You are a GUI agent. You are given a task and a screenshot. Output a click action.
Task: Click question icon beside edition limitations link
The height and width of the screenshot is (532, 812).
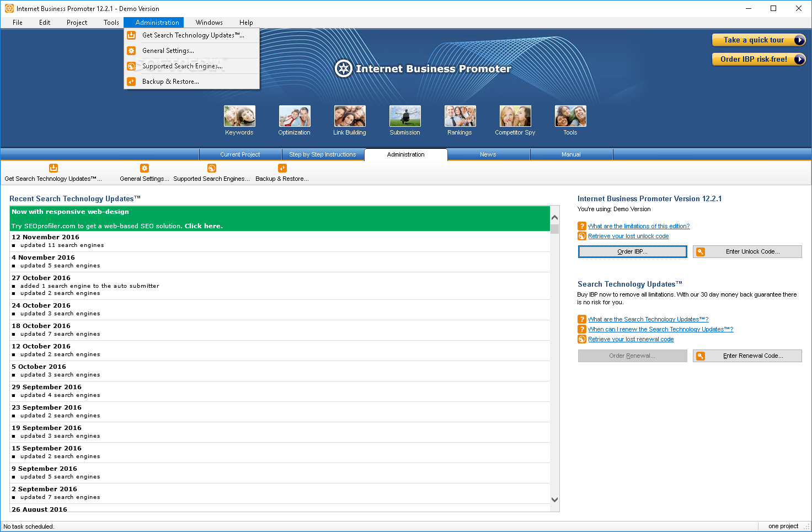[582, 226]
